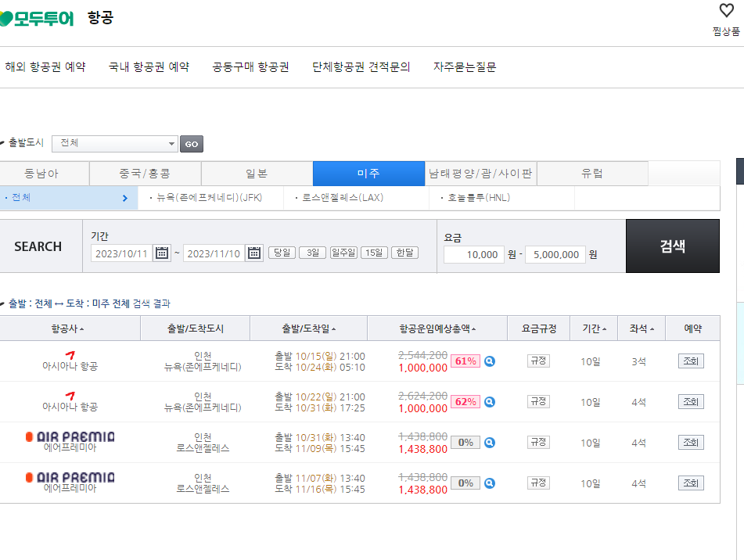Click the 검색 search button
The image size is (744, 560).
click(672, 247)
